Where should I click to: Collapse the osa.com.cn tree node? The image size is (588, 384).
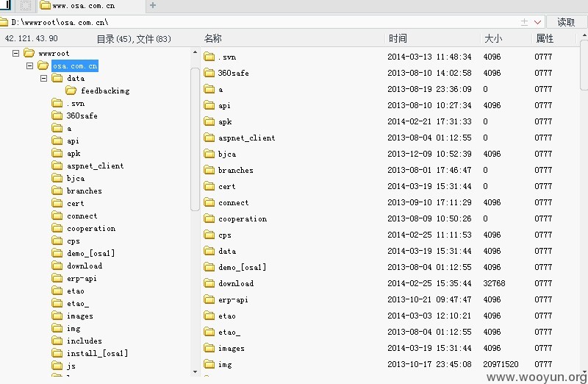29,65
